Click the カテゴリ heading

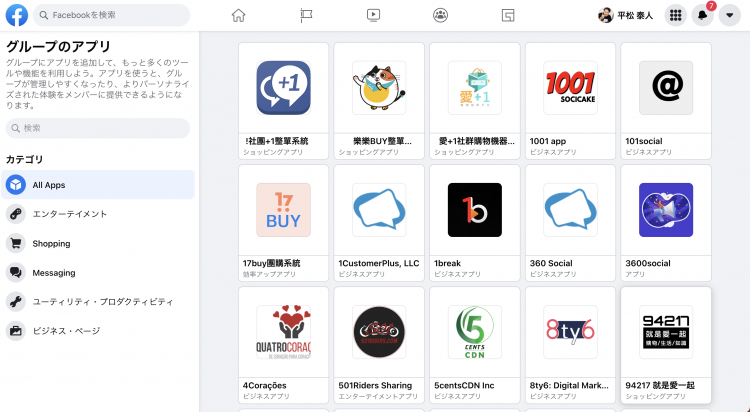point(24,159)
